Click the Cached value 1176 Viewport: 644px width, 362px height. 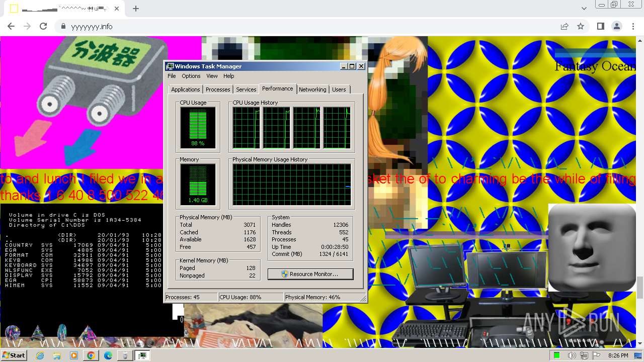250,232
